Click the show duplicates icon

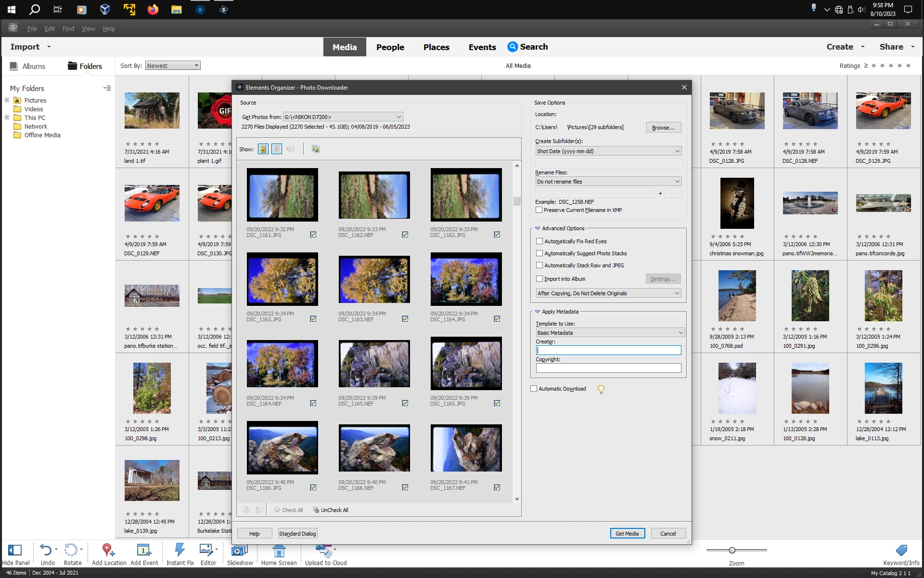pyautogui.click(x=316, y=149)
